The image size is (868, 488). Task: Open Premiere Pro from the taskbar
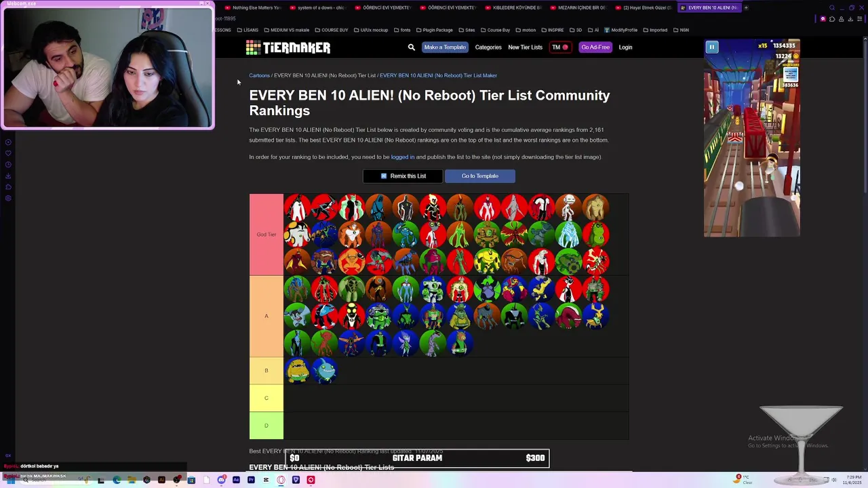click(251, 480)
